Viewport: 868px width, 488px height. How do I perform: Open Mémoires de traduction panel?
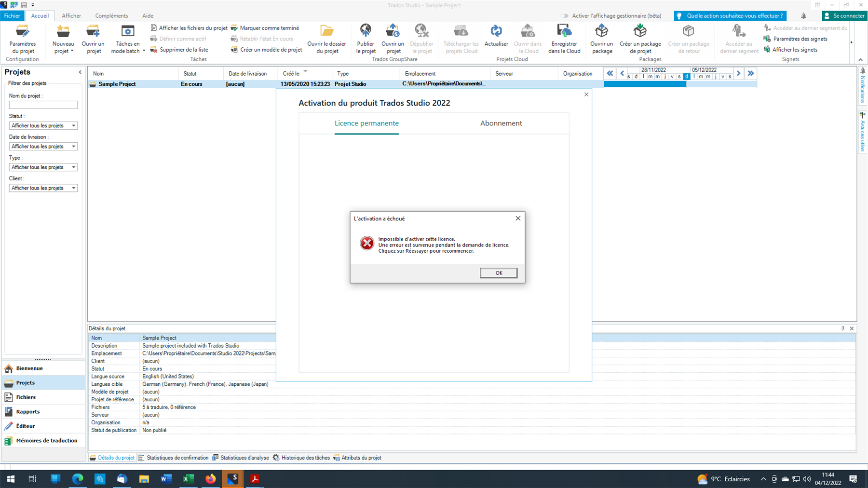(46, 440)
